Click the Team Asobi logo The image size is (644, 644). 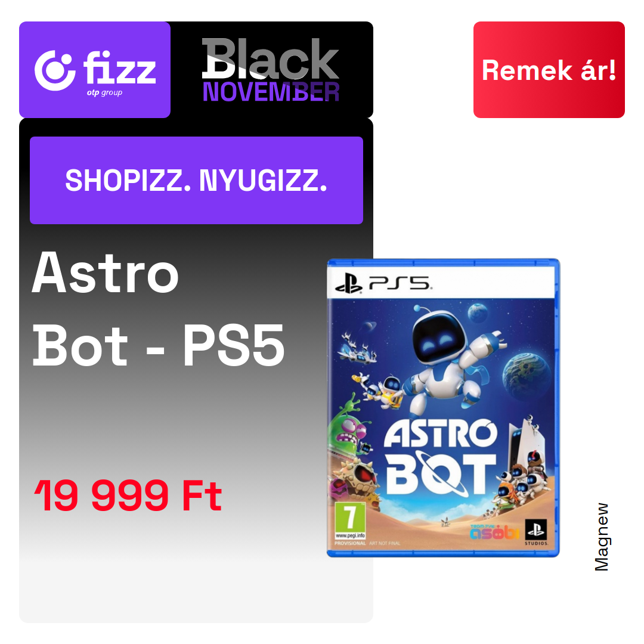494,531
